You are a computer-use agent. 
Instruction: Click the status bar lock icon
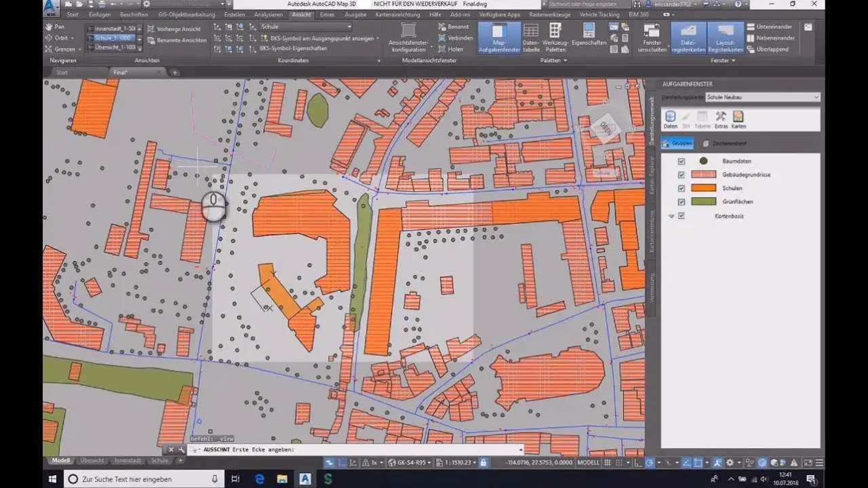click(x=483, y=463)
